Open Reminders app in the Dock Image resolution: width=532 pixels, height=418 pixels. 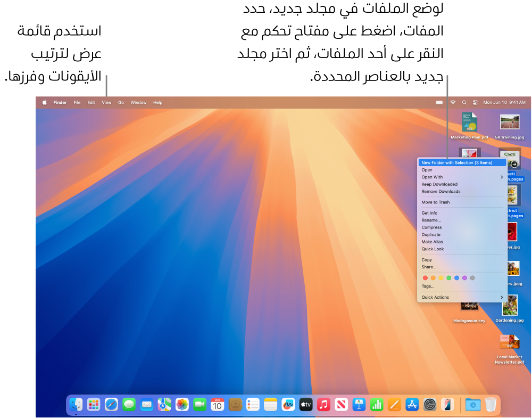[x=253, y=404]
